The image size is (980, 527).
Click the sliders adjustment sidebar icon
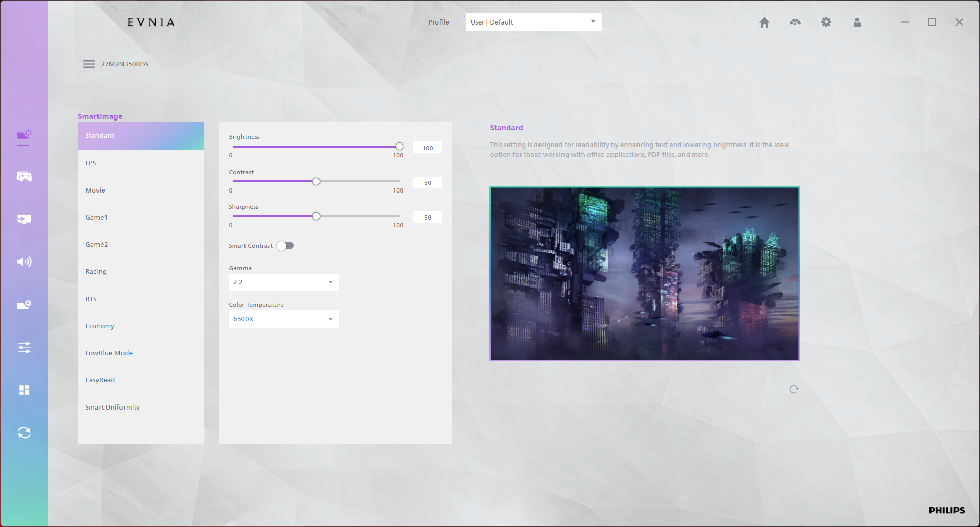[x=24, y=348]
